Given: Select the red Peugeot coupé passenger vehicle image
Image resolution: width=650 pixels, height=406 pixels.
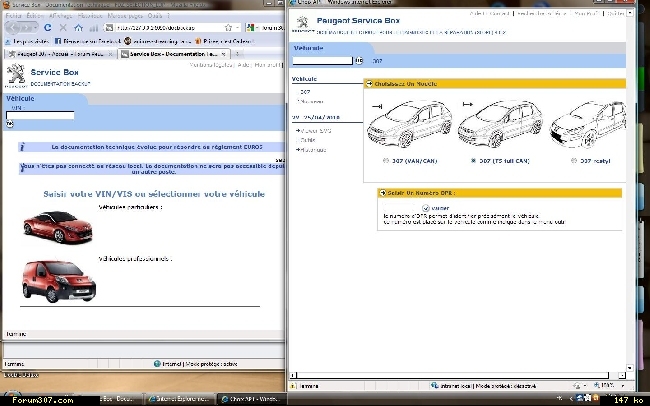Looking at the screenshot, I should point(58,227).
